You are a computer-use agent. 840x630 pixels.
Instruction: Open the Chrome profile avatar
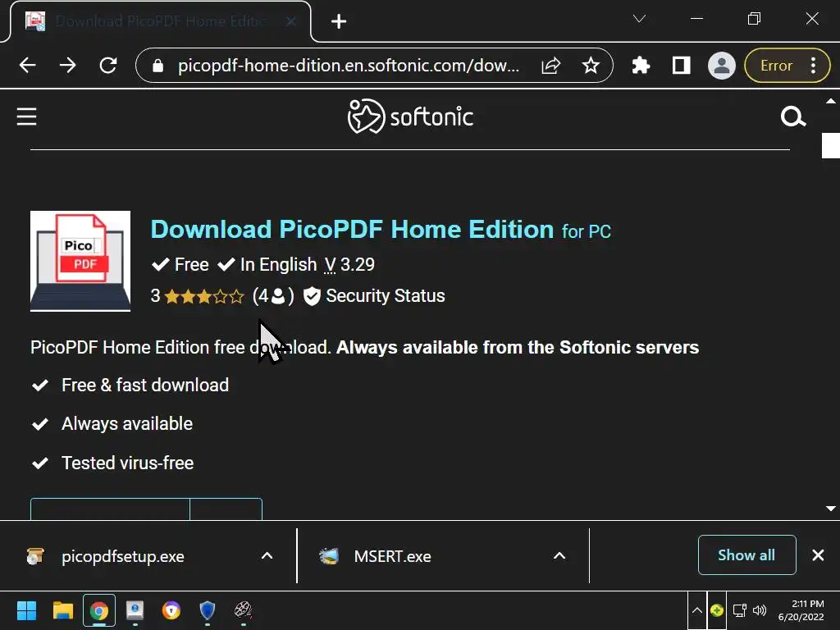pos(722,66)
